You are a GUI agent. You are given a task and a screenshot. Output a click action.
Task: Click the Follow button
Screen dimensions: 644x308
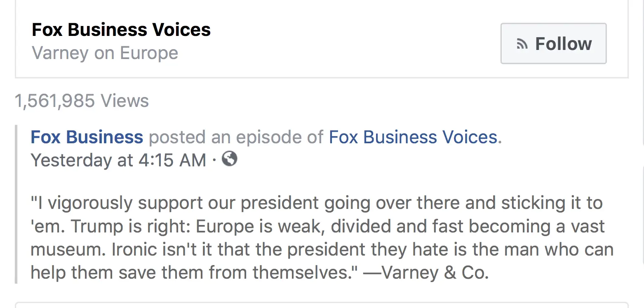coord(553,43)
